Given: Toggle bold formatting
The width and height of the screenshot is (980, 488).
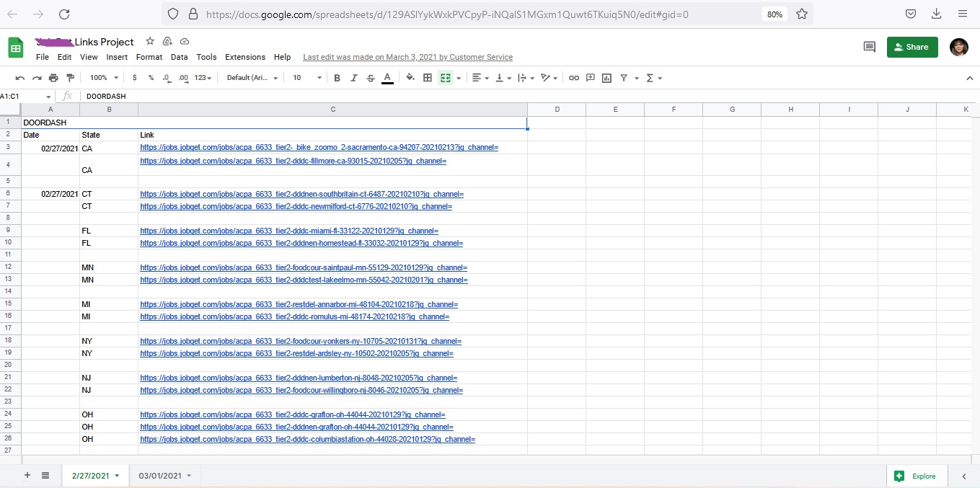Looking at the screenshot, I should 337,78.
